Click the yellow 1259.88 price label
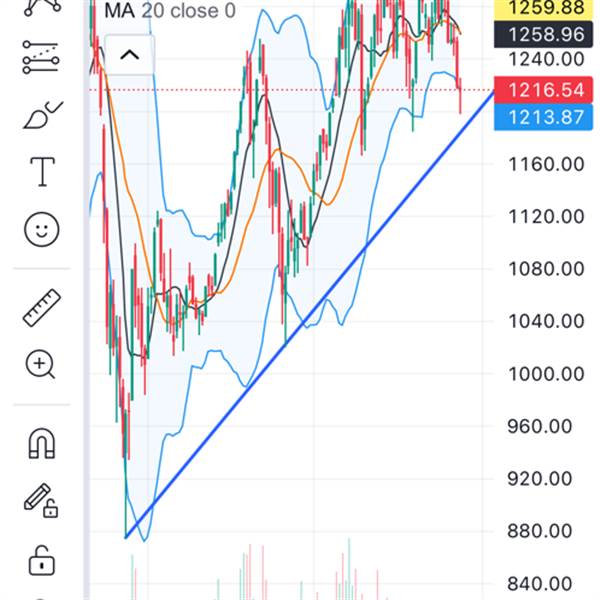600x600 pixels. 543,9
